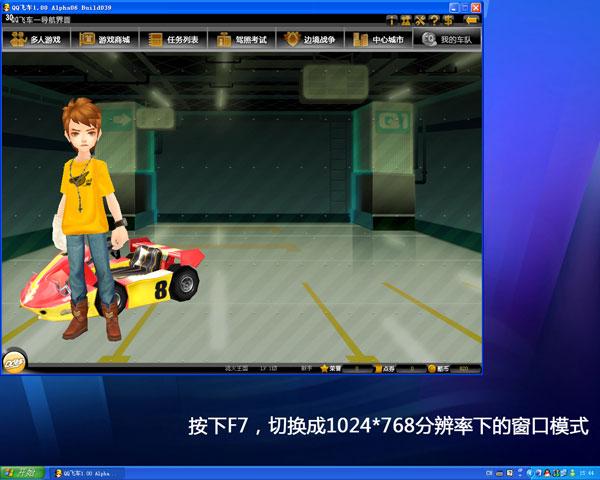Open settings with crossed tools icon
This screenshot has height=480, width=600.
420,20
